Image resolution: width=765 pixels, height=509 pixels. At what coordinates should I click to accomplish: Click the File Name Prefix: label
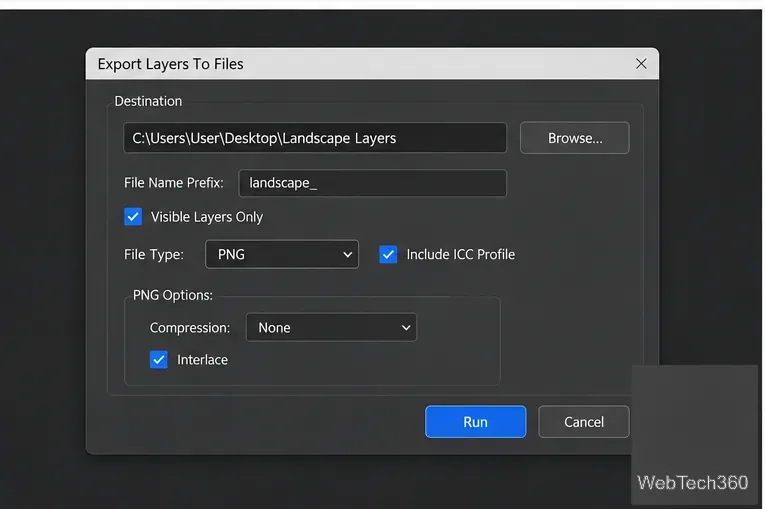coord(174,183)
